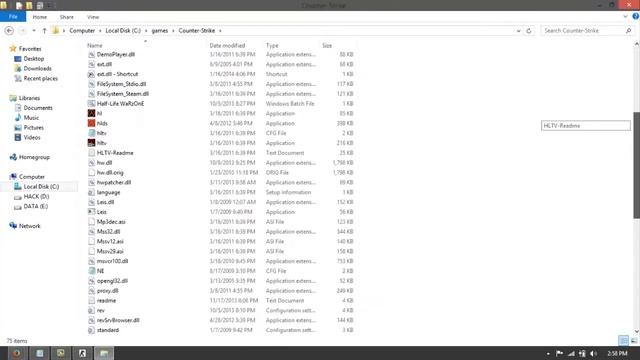Click the search magnifier icon

pos(629,31)
